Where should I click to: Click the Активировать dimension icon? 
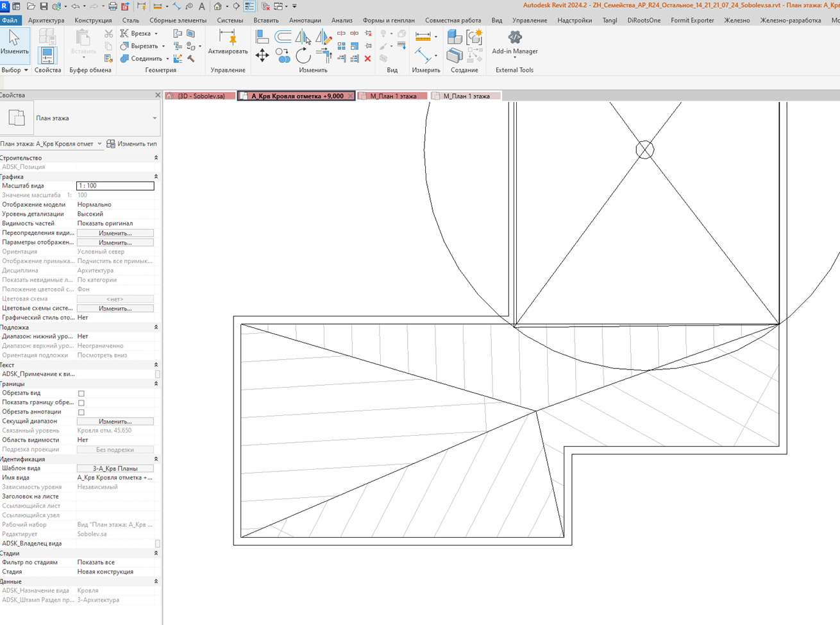point(228,42)
